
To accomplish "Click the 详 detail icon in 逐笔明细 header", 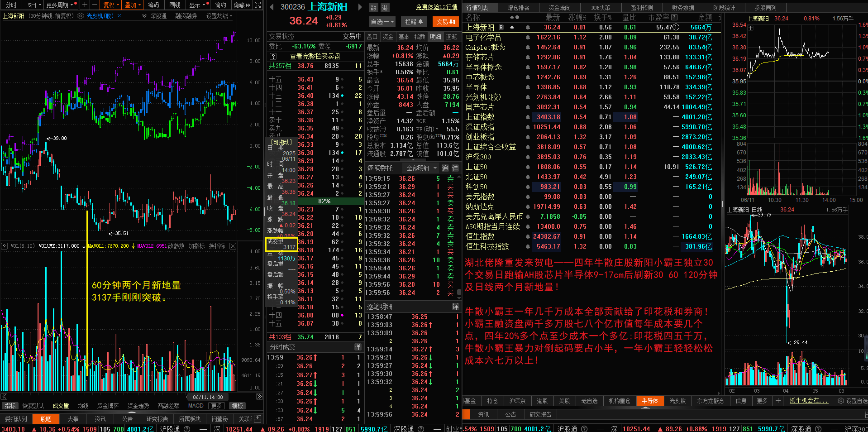I will tap(455, 307).
